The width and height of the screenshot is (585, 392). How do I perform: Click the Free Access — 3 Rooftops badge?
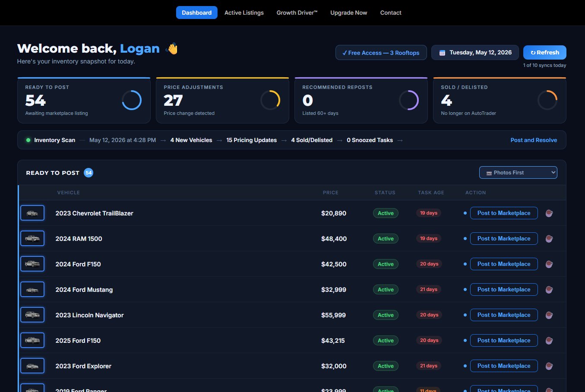[x=381, y=53]
